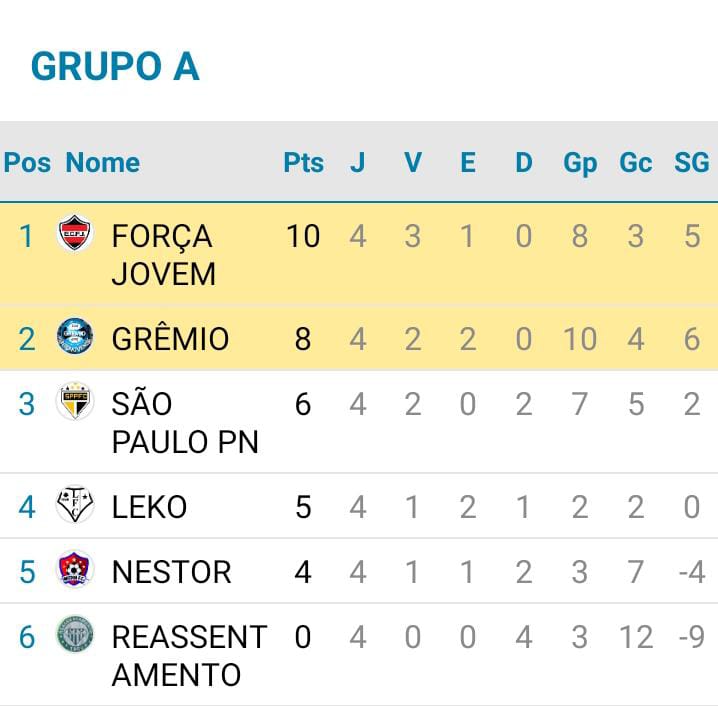Open the GRUPO A heading
The image size is (718, 706).
115,66
